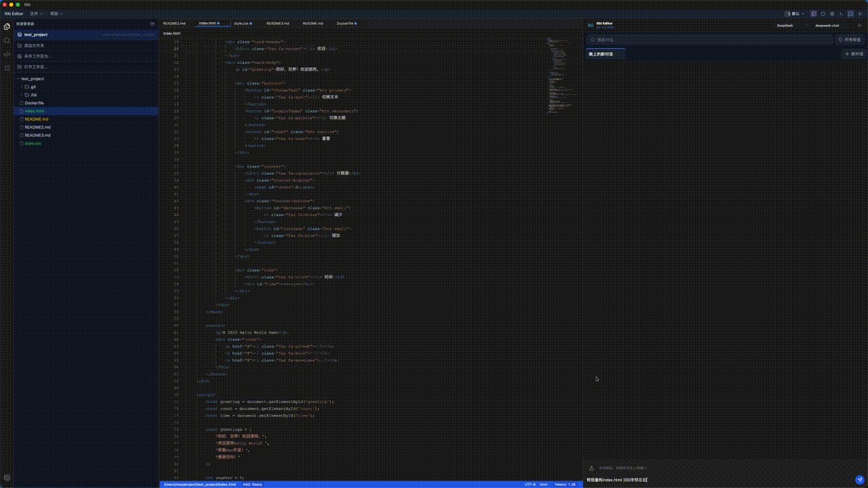The height and width of the screenshot is (488, 868).
Task: Click the 新对话 new chat button
Action: pyautogui.click(x=854, y=54)
